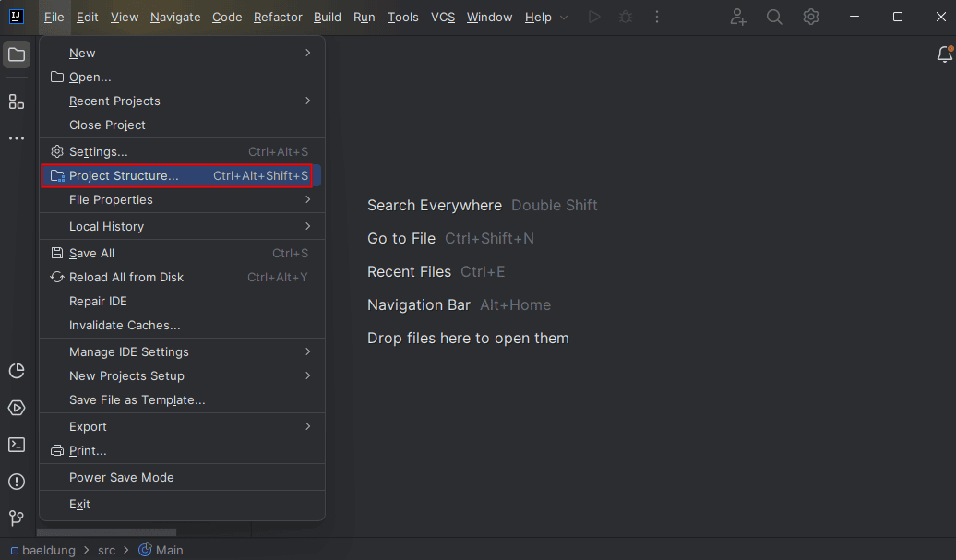Open the Structure tool window icon
Image resolution: width=956 pixels, height=560 pixels.
[x=17, y=101]
